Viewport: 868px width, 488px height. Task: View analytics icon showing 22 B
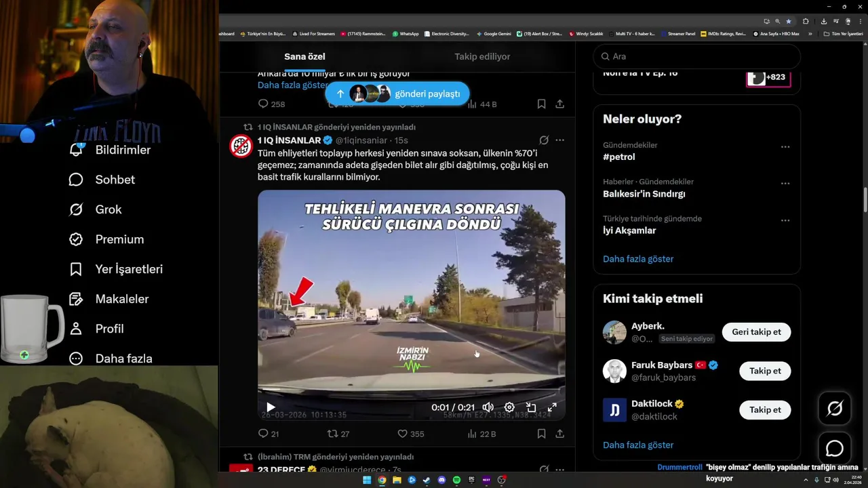click(x=471, y=434)
